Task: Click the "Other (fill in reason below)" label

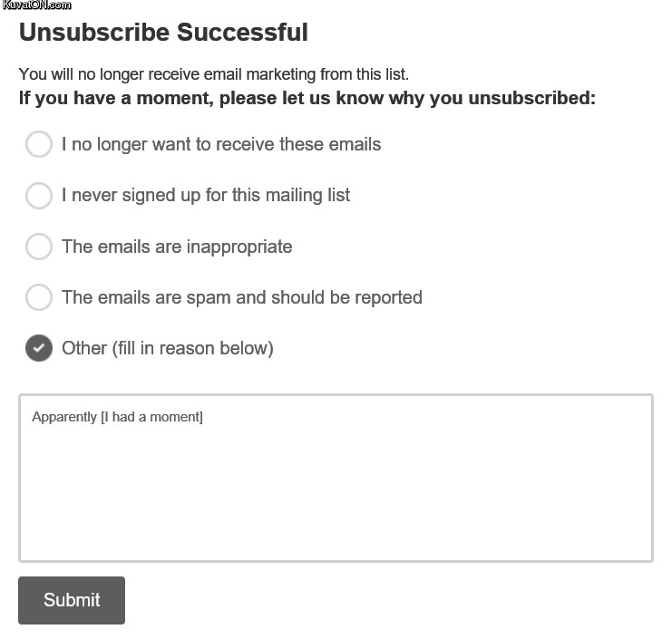Action: pyautogui.click(x=167, y=348)
